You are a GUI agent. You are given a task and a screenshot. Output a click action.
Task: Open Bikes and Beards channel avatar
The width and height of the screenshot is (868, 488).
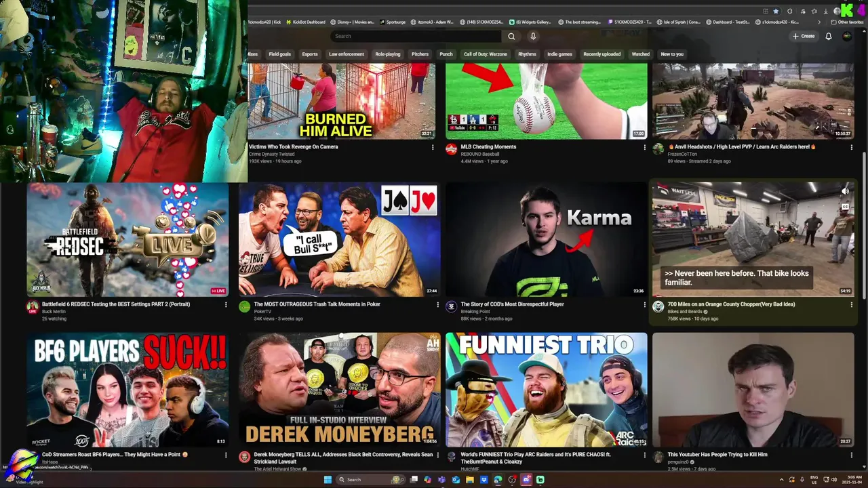tap(658, 307)
